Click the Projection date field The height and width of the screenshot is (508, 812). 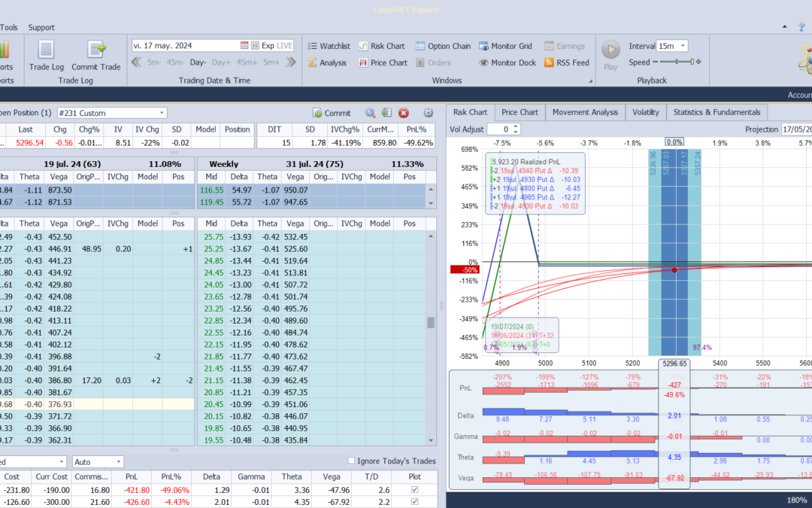coord(796,129)
